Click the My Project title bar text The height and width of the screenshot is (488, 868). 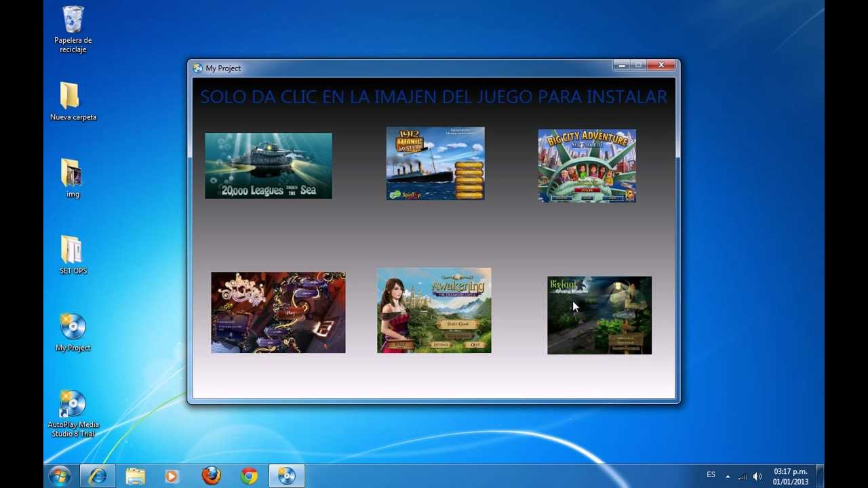click(x=223, y=68)
